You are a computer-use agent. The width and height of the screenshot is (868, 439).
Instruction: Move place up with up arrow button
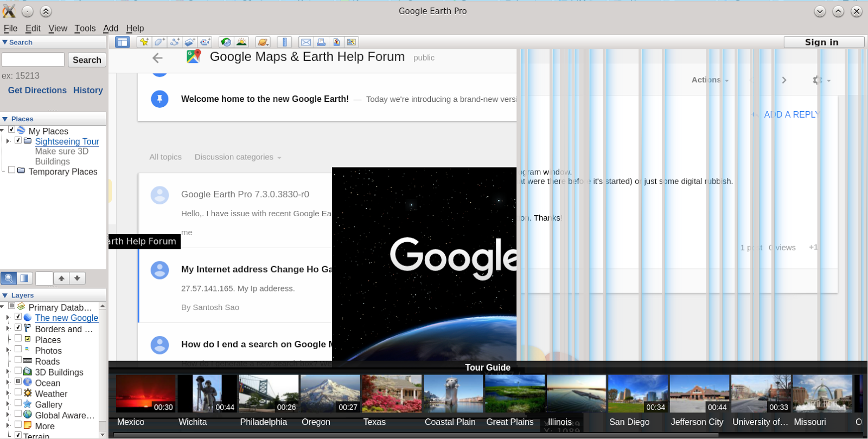62,279
